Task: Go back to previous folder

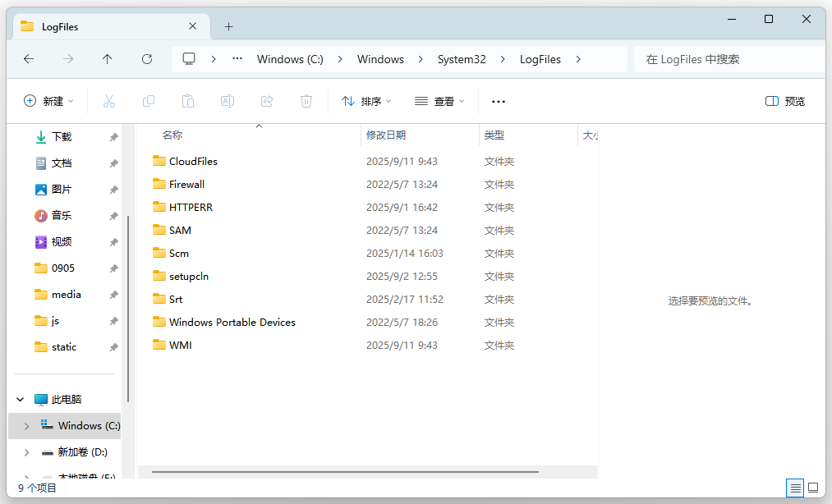Action: pos(29,59)
